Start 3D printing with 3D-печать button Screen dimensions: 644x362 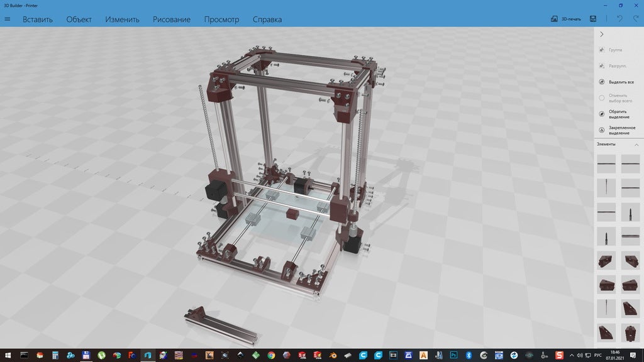tap(565, 19)
